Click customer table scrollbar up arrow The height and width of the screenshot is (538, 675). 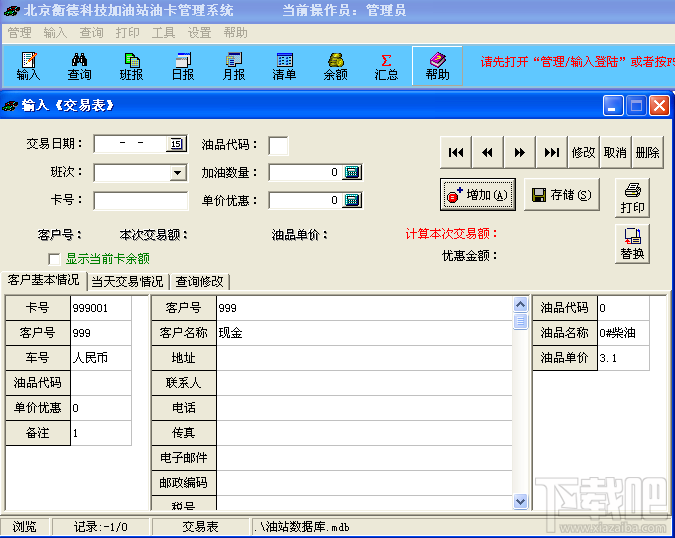520,305
